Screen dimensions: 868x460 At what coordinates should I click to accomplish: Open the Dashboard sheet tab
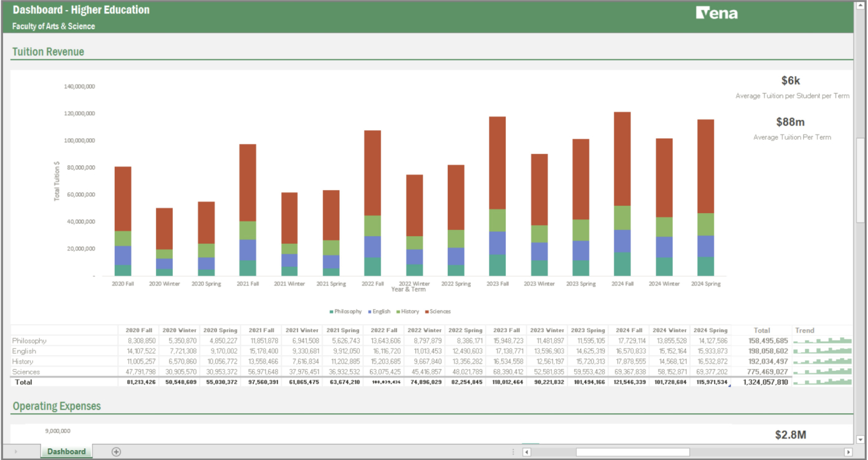66,452
